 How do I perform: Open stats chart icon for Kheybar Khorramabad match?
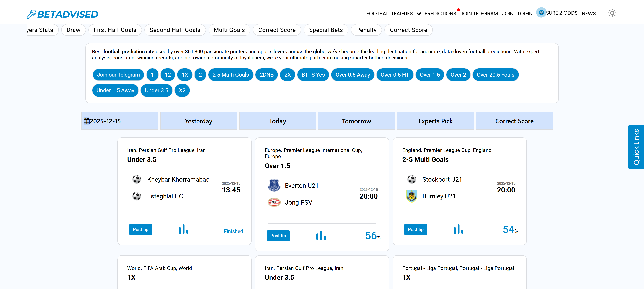coord(183,229)
